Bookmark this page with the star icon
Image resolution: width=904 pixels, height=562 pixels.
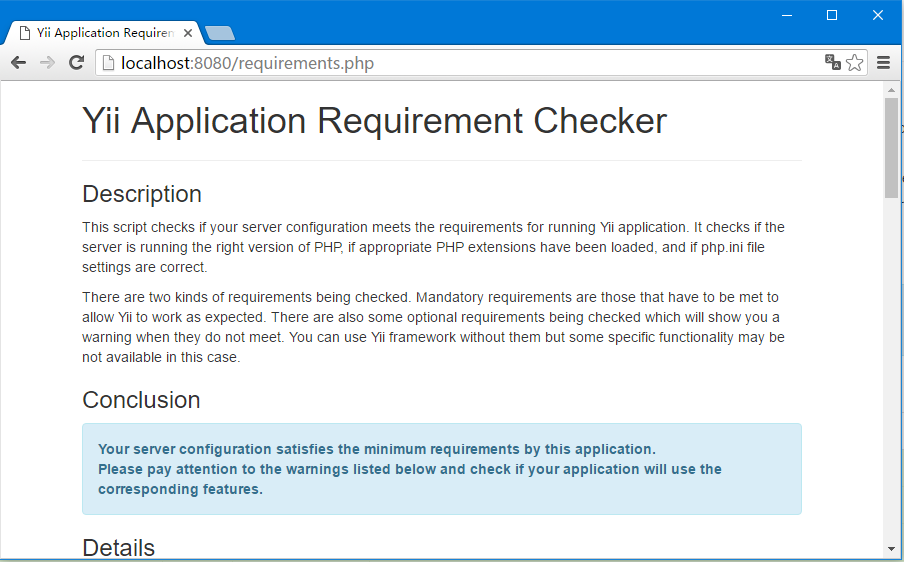[854, 62]
